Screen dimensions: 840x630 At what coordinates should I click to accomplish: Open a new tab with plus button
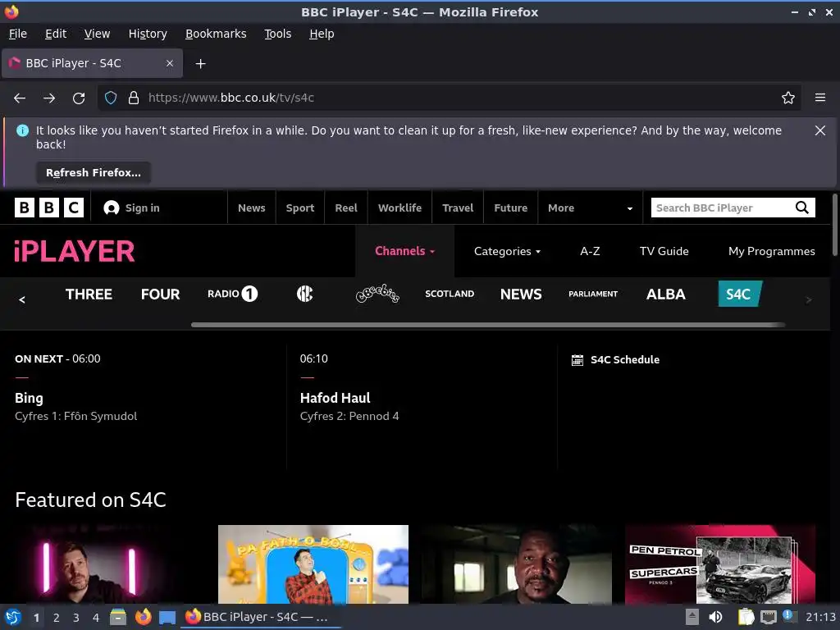(x=200, y=64)
